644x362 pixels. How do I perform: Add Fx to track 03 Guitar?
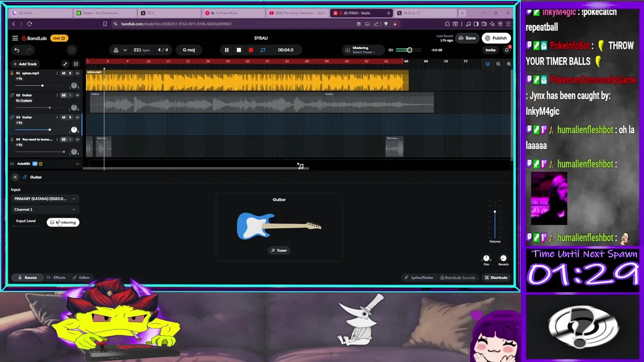click(19, 123)
